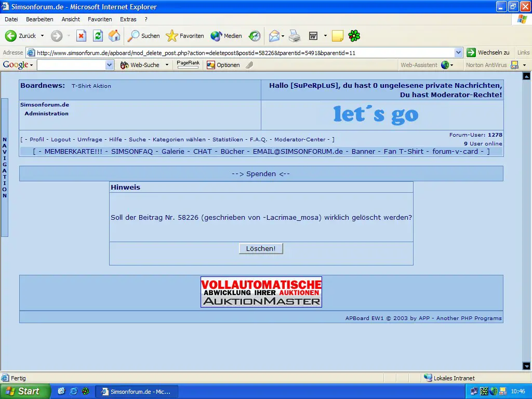The image size is (532, 399).
Task: Click the Medien toolbar button
Action: [227, 36]
